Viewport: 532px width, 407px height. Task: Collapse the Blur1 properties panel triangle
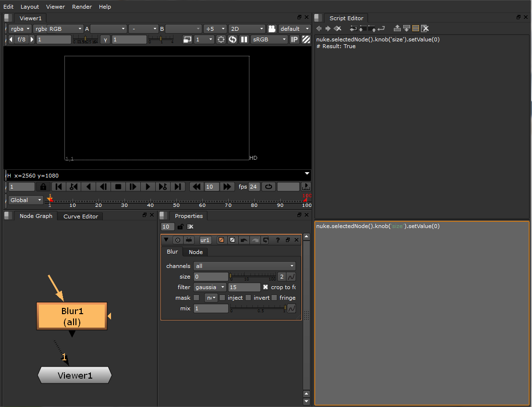[166, 240]
